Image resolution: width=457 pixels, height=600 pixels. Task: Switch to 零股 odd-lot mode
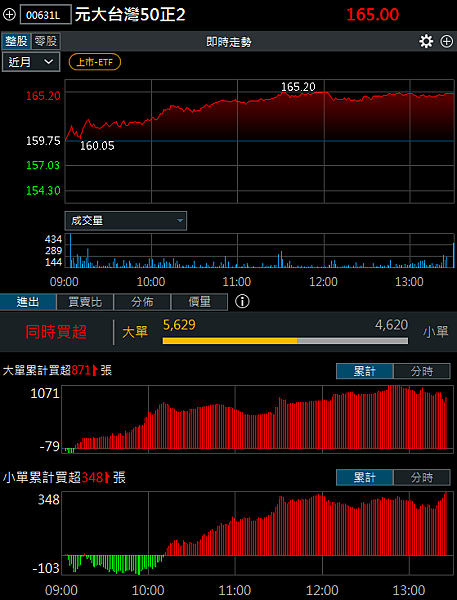pos(45,41)
